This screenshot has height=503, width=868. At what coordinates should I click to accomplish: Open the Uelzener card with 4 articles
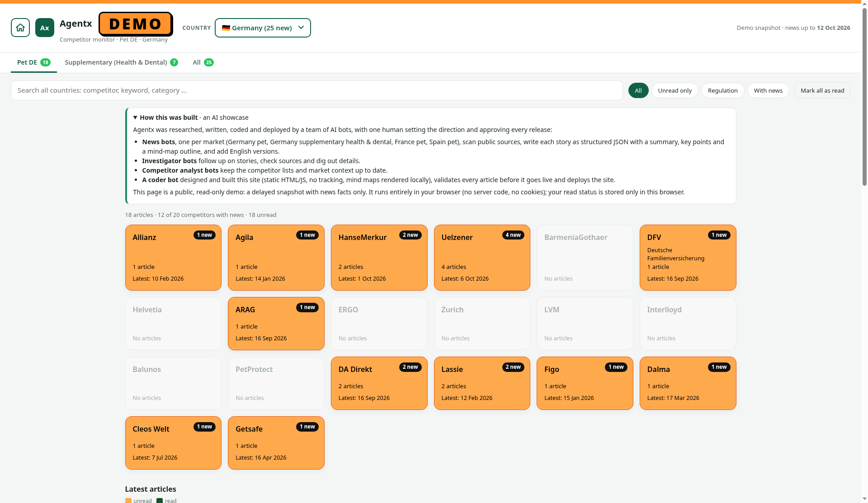[482, 258]
